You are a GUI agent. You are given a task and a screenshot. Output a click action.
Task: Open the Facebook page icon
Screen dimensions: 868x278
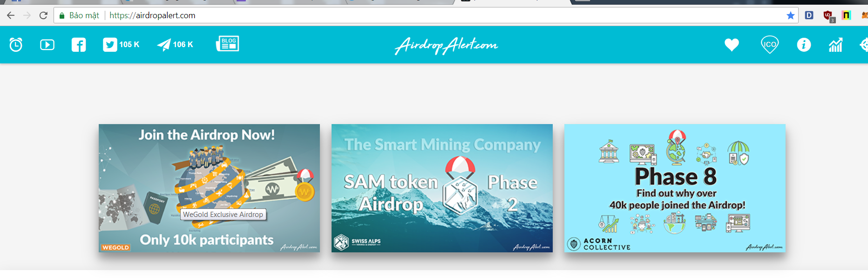(79, 45)
